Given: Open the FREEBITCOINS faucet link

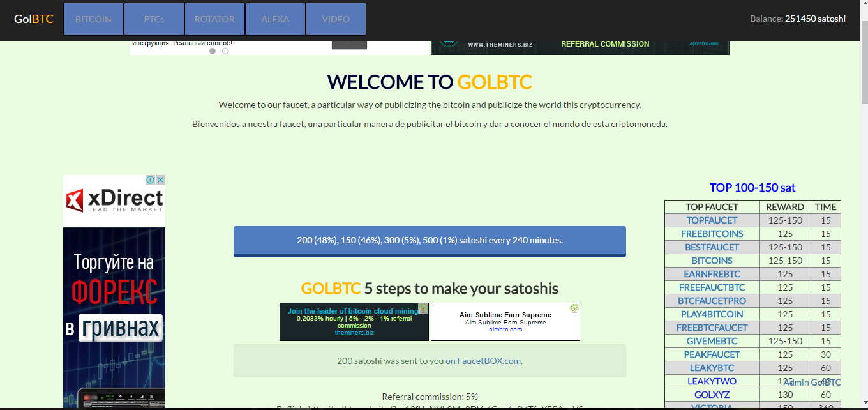Looking at the screenshot, I should pyautogui.click(x=712, y=234).
